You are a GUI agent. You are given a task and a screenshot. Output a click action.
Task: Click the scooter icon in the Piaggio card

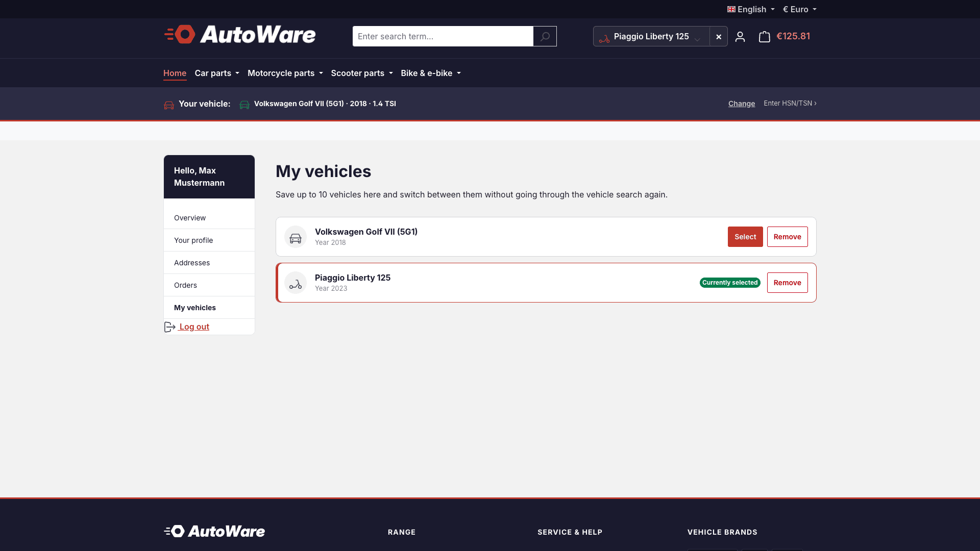296,283
